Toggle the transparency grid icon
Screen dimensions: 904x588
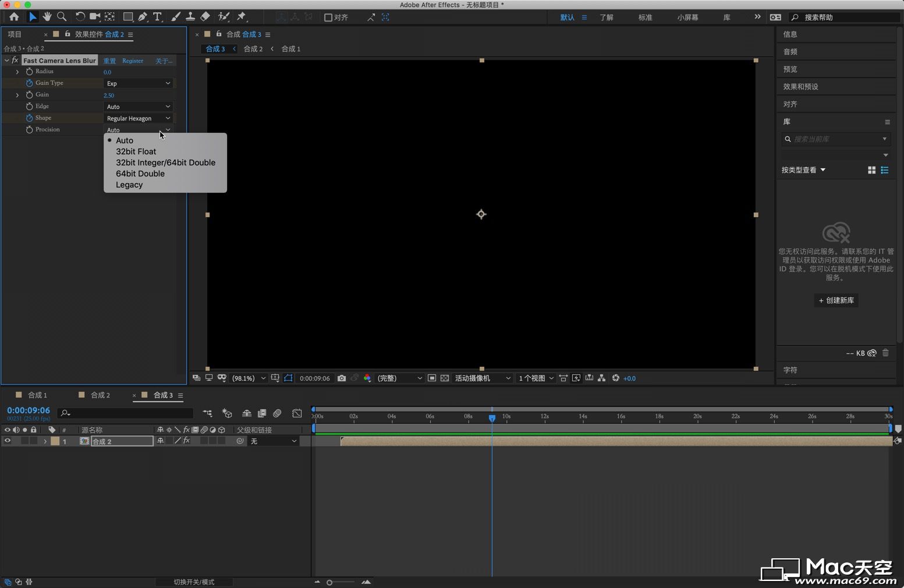click(445, 378)
